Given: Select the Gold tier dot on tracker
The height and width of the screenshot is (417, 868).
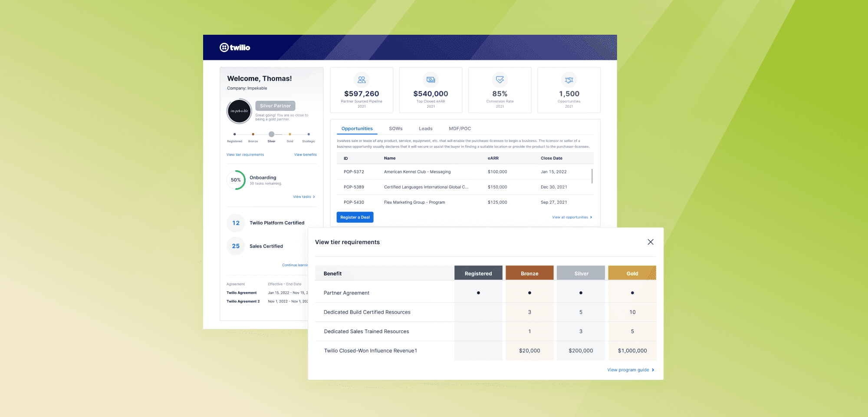Looking at the screenshot, I should pos(290,134).
